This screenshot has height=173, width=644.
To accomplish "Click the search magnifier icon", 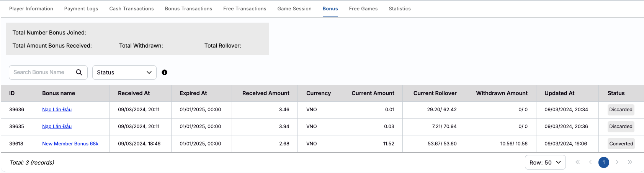I will [79, 72].
